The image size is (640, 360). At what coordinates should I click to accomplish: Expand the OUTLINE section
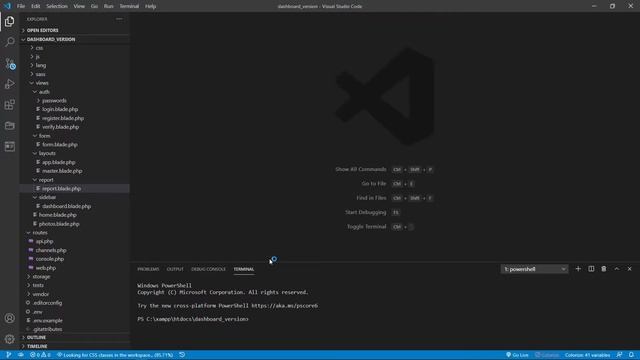36,338
